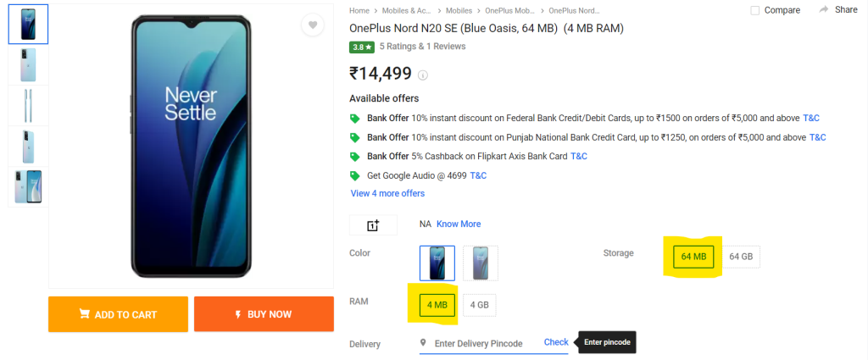
Task: Click the Google Audio offer tag icon
Action: (355, 175)
